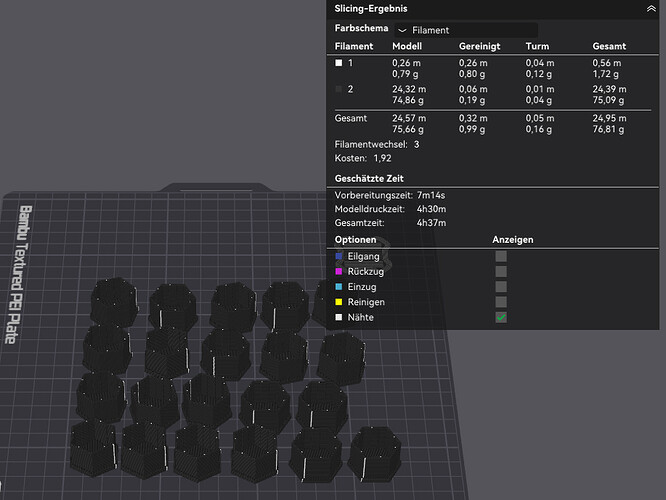
Task: Click the Gesamt column header
Action: point(609,46)
